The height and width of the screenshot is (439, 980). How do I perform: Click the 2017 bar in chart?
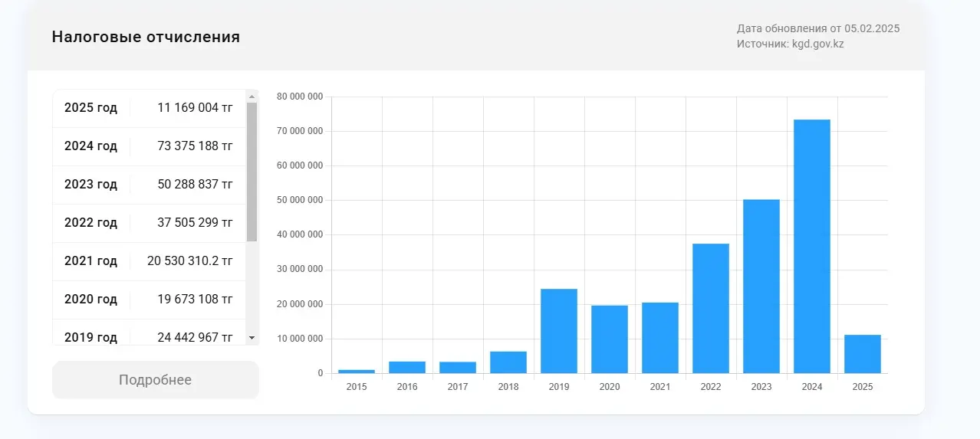pyautogui.click(x=458, y=368)
